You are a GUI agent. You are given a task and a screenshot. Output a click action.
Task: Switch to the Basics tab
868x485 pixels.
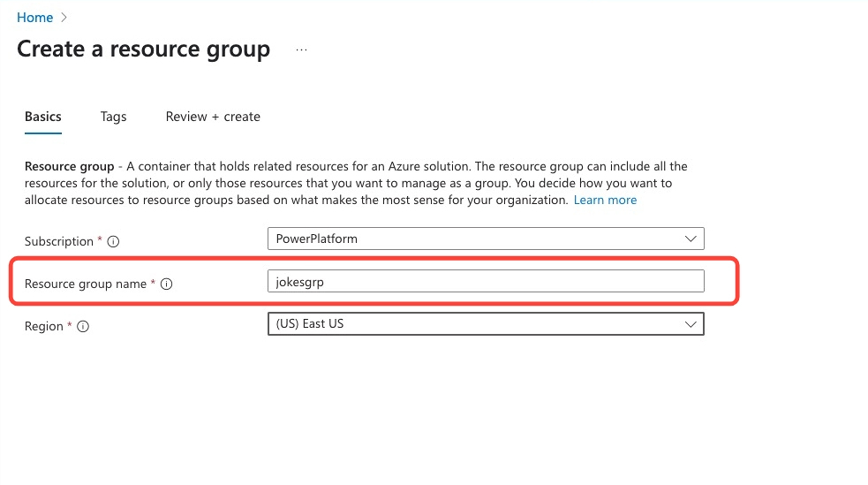pyautogui.click(x=43, y=117)
